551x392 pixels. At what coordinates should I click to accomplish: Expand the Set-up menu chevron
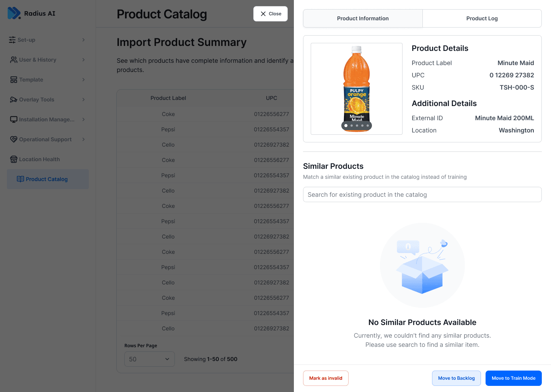83,40
